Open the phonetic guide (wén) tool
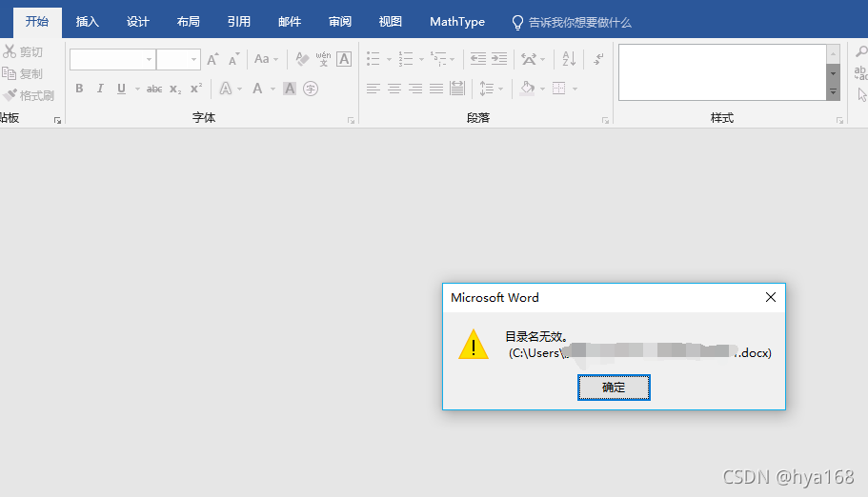The image size is (868, 497). coord(323,59)
